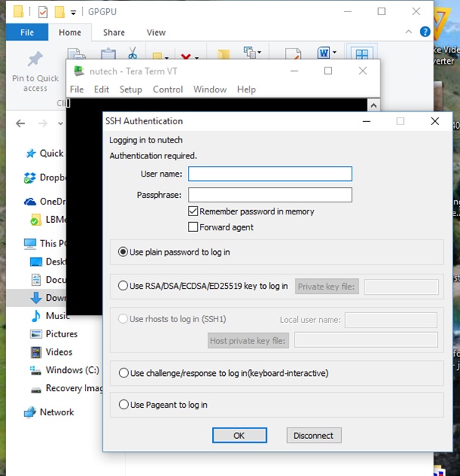Enable the Forward agent checkbox
Screen dimensions: 460x476
click(x=193, y=227)
